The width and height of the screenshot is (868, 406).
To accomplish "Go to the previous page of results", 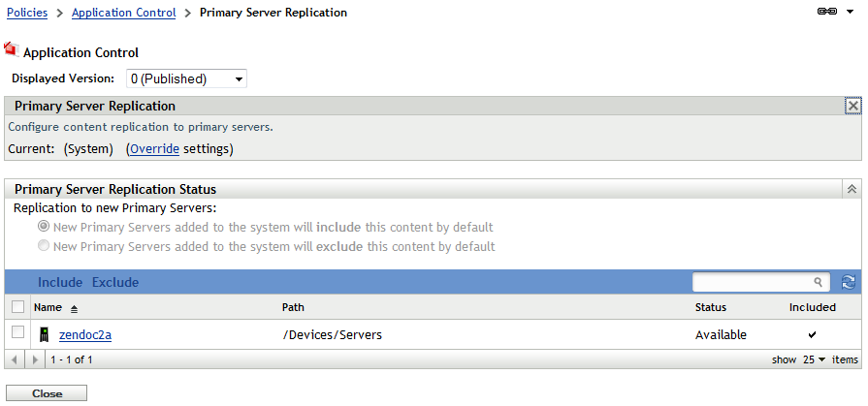I will click(x=15, y=359).
